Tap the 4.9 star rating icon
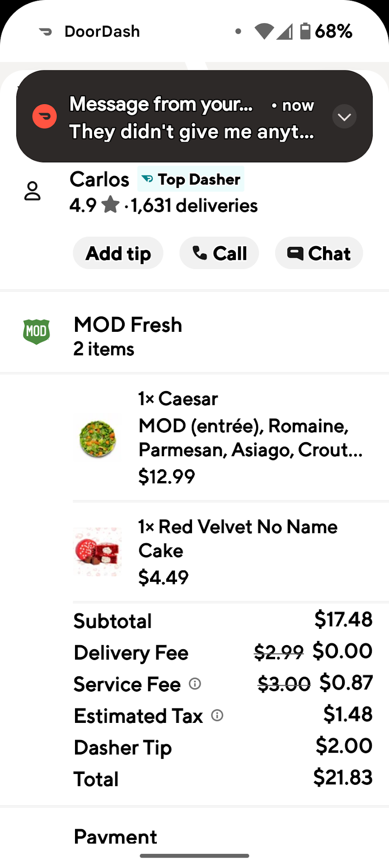 110,205
